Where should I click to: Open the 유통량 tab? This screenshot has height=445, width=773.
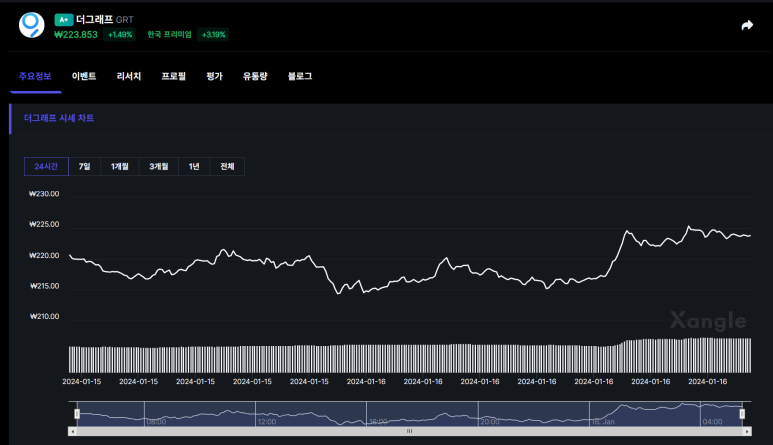pos(255,76)
